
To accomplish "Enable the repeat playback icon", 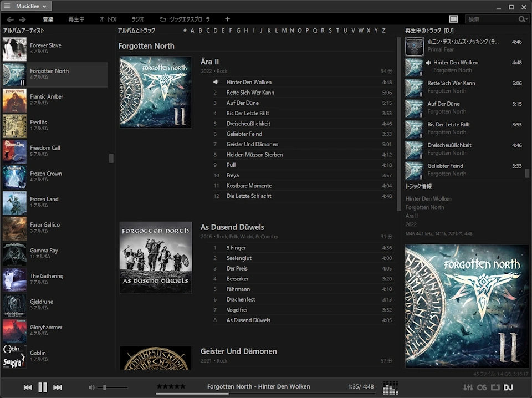I will [x=495, y=387].
